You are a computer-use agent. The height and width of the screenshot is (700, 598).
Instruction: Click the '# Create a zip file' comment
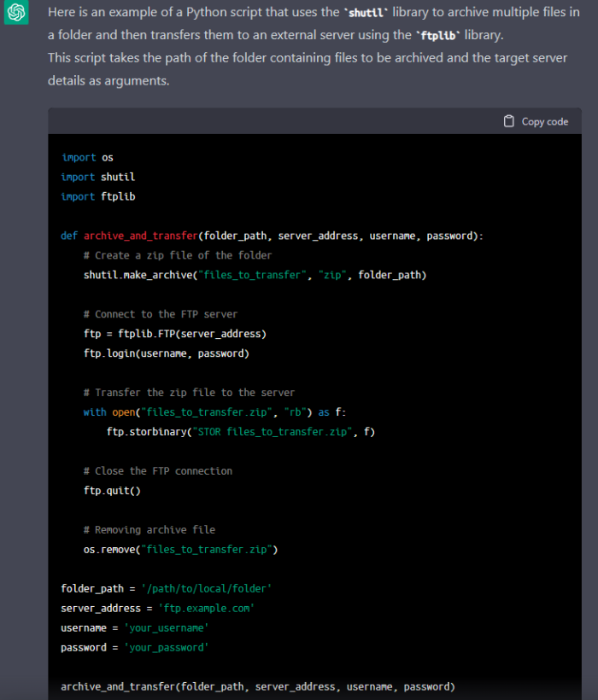click(x=178, y=255)
